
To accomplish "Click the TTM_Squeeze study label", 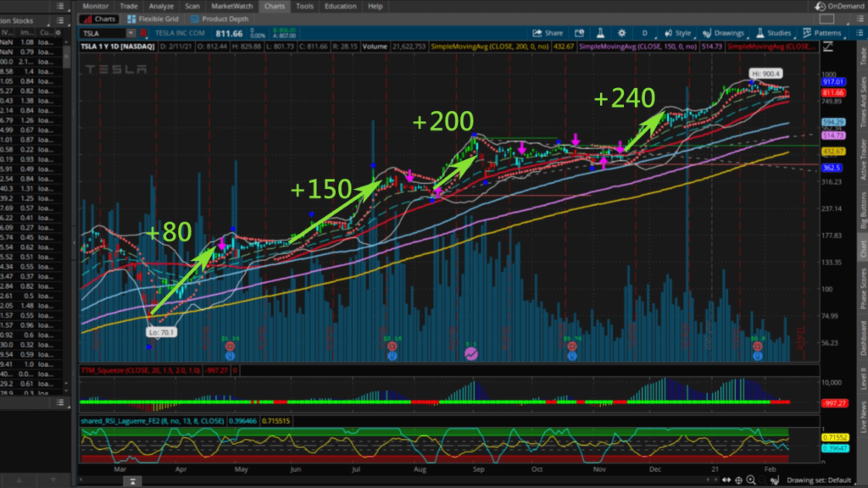I will 141,370.
